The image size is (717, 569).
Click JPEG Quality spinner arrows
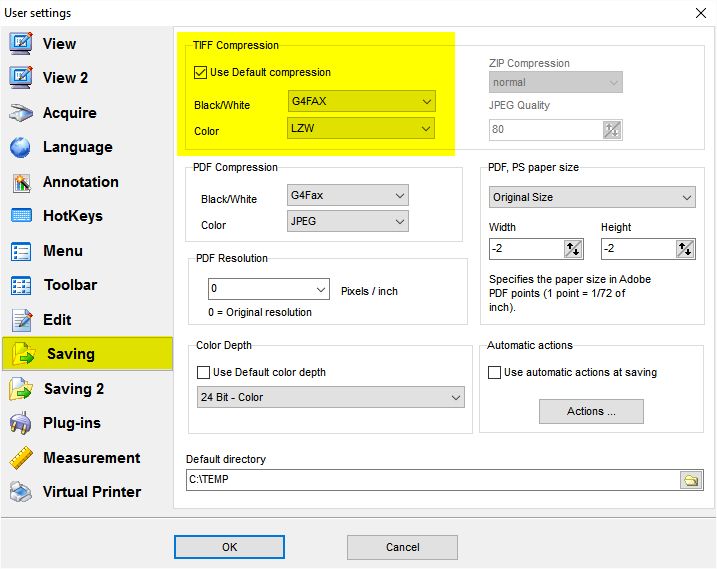612,130
